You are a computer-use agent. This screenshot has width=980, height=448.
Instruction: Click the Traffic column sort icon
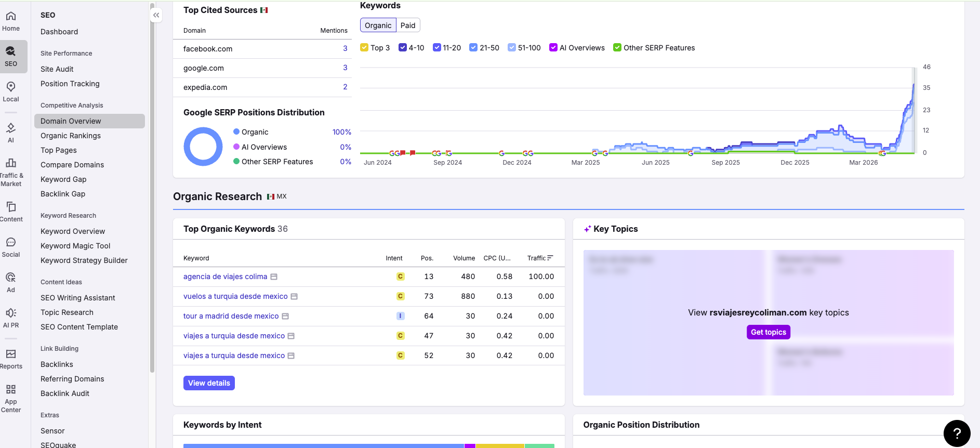coord(550,258)
